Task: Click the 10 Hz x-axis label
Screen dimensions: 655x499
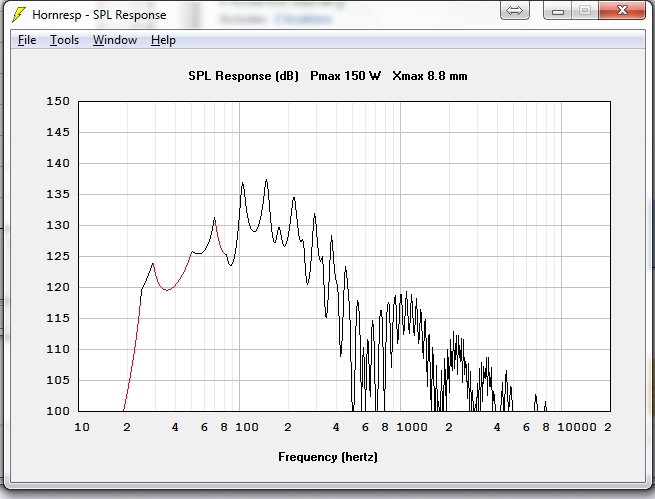Action: click(x=82, y=427)
